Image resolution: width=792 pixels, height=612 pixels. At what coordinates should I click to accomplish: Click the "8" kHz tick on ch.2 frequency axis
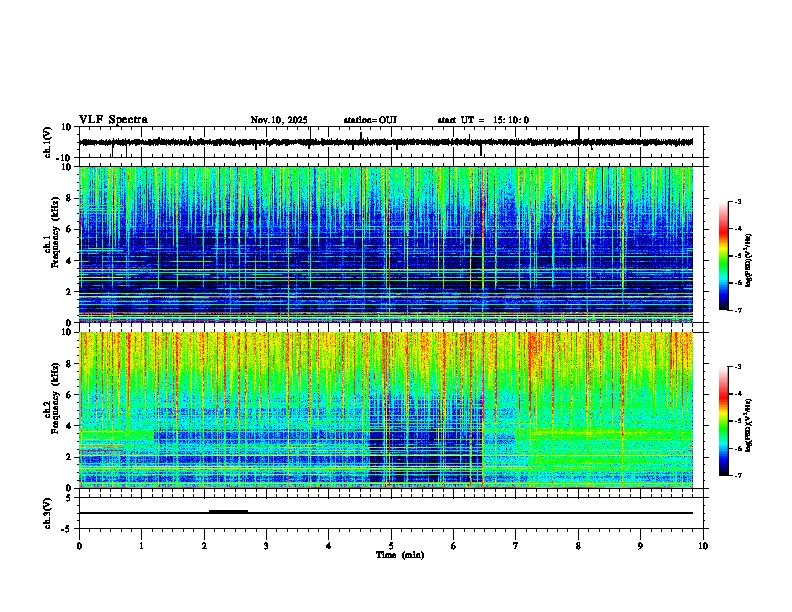click(70, 364)
